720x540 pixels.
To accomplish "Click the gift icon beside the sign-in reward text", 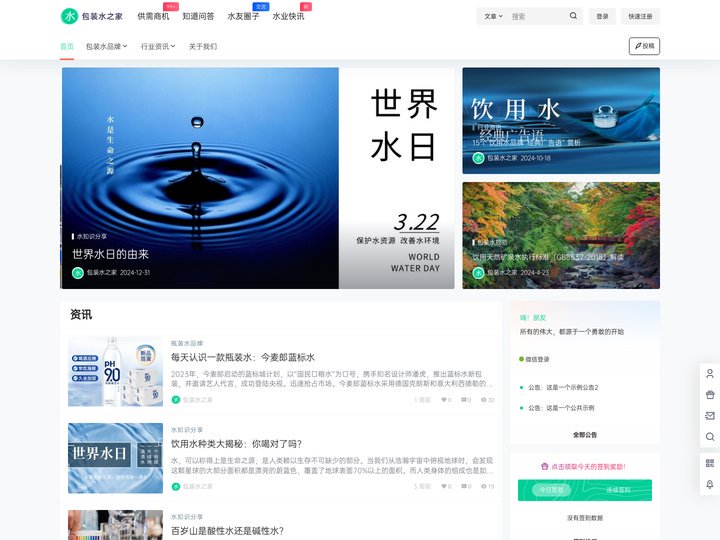I will tap(545, 467).
